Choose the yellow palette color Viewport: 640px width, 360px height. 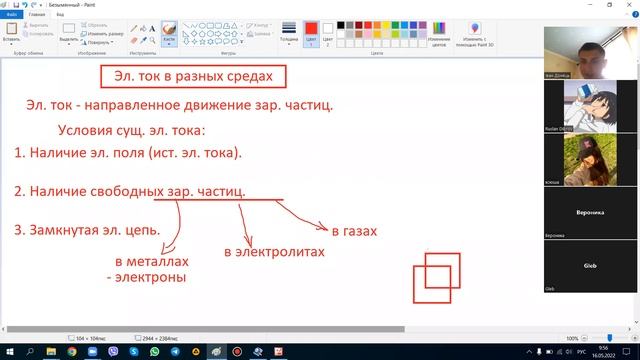click(x=386, y=25)
